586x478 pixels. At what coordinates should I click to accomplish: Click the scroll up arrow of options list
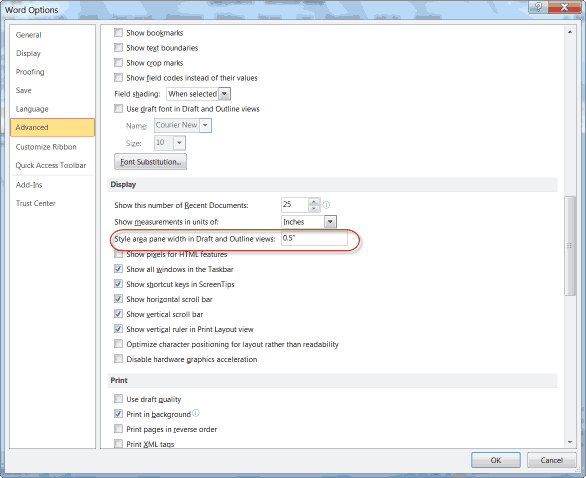pyautogui.click(x=570, y=32)
